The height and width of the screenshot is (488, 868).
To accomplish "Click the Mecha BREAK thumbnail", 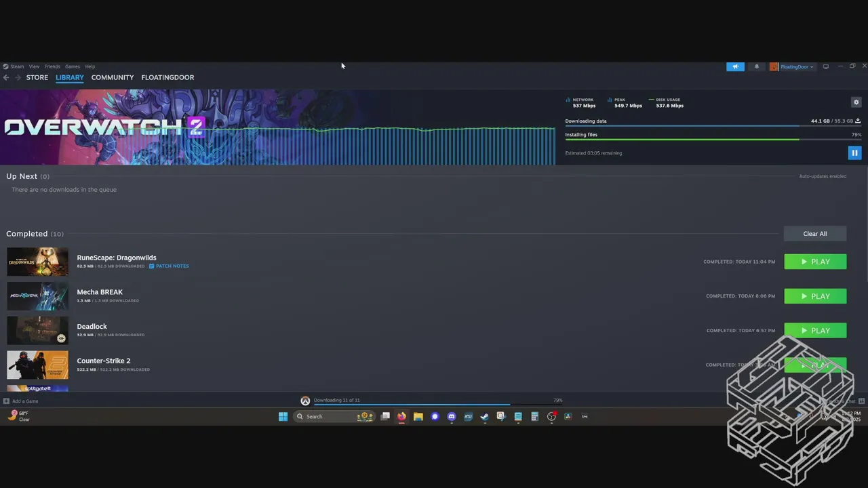I will [x=37, y=296].
